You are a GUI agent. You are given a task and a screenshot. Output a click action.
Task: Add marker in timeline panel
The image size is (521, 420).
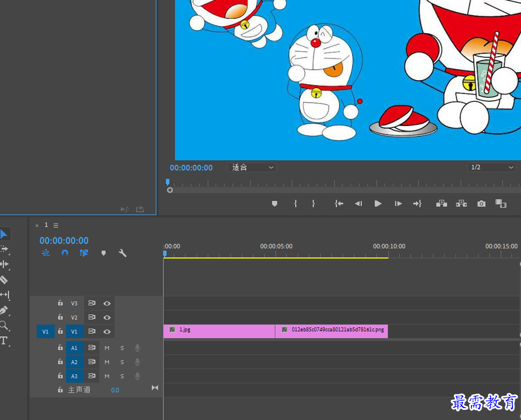pos(103,253)
